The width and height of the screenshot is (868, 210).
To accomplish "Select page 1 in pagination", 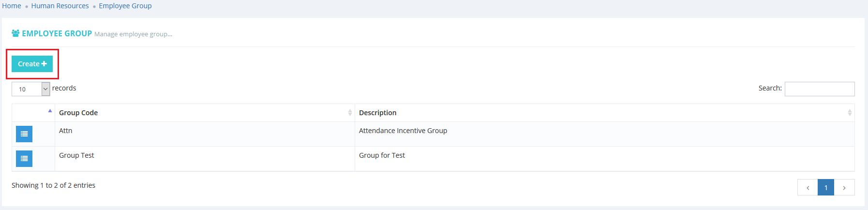I will [x=826, y=188].
